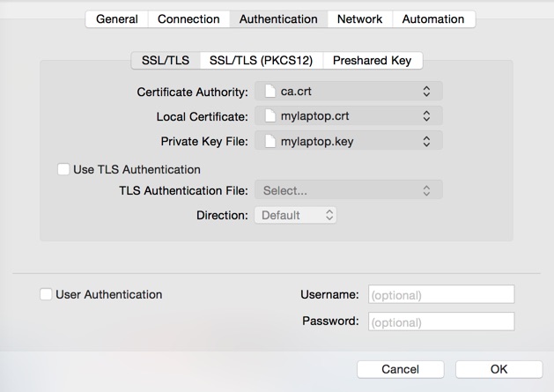Viewport: 554px width, 392px height.
Task: Switch to the General tab
Action: click(x=117, y=19)
